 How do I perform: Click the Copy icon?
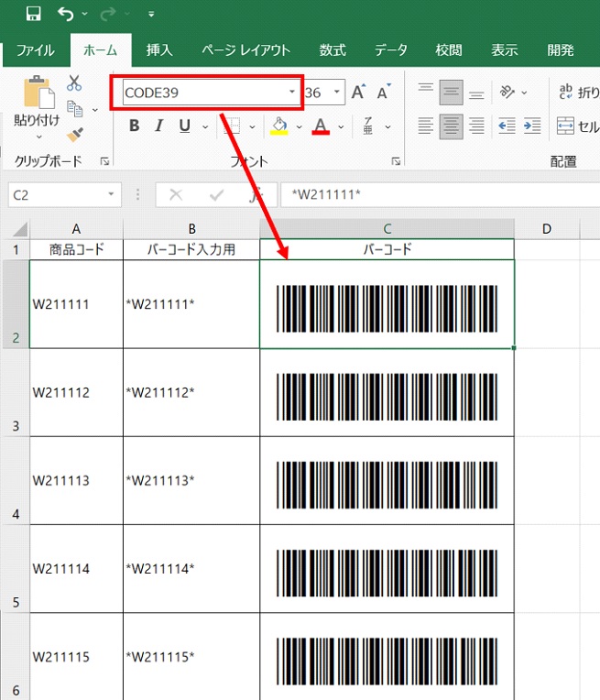pos(74,109)
